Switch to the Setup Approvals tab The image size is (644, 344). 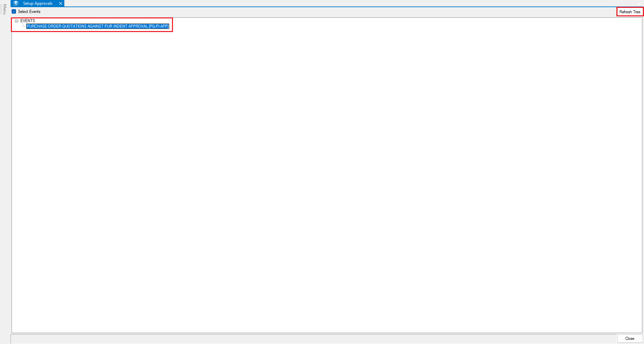click(x=38, y=3)
